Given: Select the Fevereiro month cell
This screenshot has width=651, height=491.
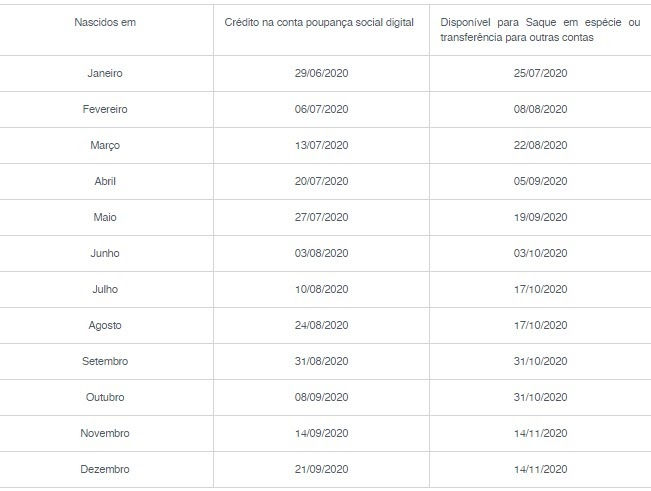Looking at the screenshot, I should tap(105, 110).
